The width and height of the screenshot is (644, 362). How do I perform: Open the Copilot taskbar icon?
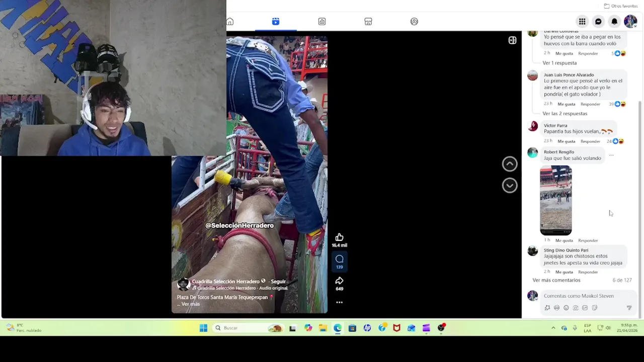308,328
